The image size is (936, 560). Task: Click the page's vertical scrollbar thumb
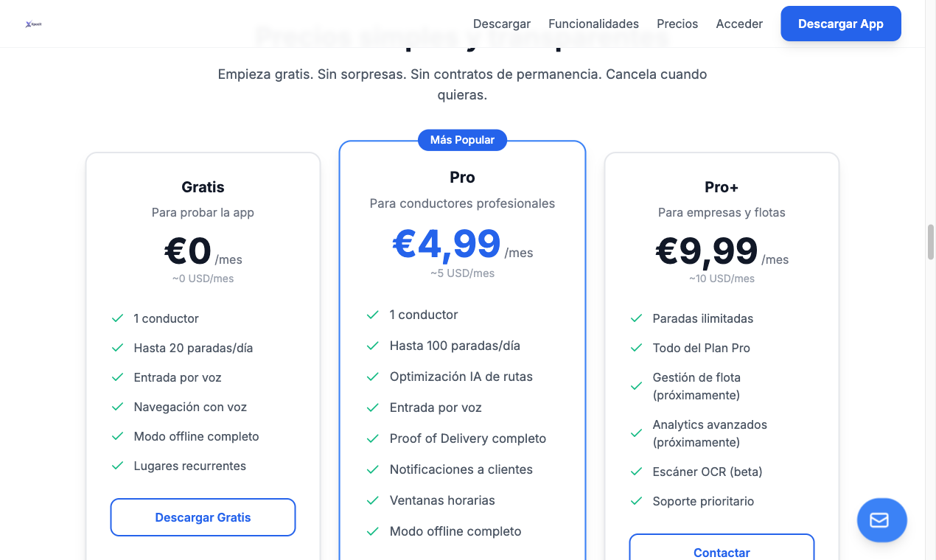(931, 242)
